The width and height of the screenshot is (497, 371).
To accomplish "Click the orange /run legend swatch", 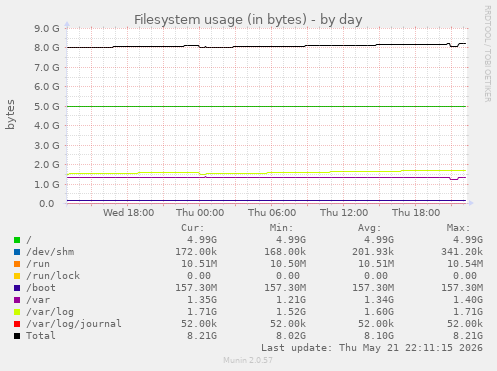I will 17,264.
